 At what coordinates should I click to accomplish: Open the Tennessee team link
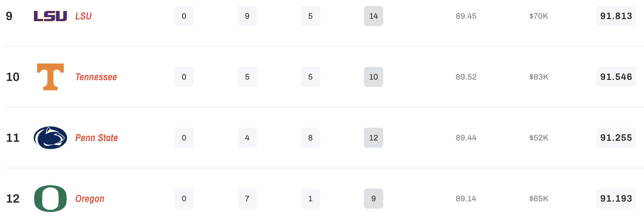(x=96, y=77)
